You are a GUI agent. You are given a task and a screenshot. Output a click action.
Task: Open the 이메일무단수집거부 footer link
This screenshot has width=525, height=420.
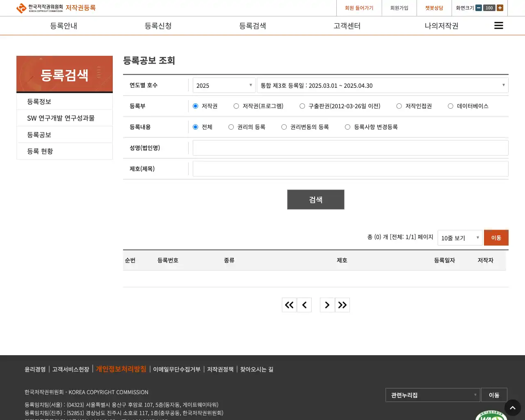coord(177,369)
